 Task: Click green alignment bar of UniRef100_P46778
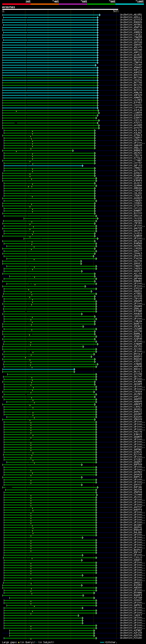pyautogui.click(x=50, y=432)
